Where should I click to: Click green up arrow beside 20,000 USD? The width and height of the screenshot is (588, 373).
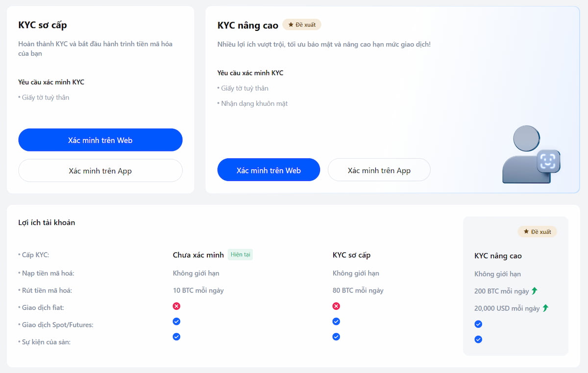(545, 308)
